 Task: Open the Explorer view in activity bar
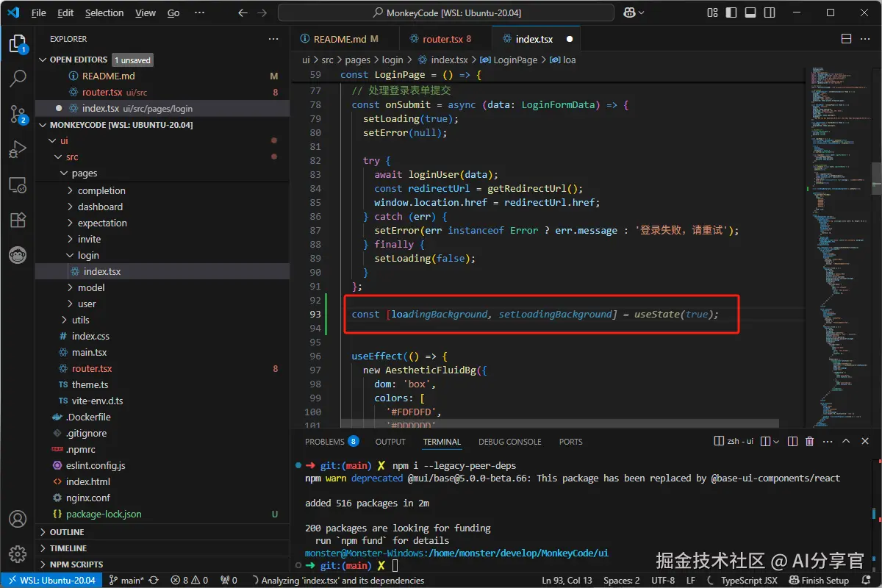coord(18,44)
